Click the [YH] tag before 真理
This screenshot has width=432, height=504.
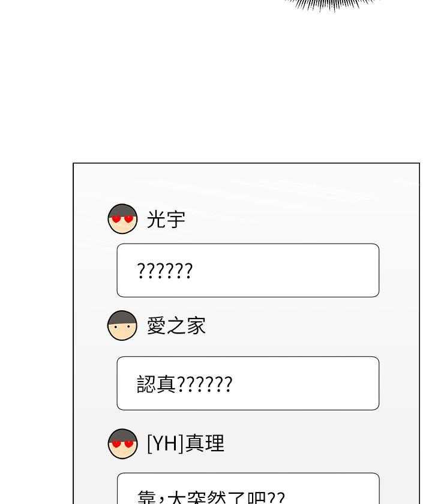(166, 443)
